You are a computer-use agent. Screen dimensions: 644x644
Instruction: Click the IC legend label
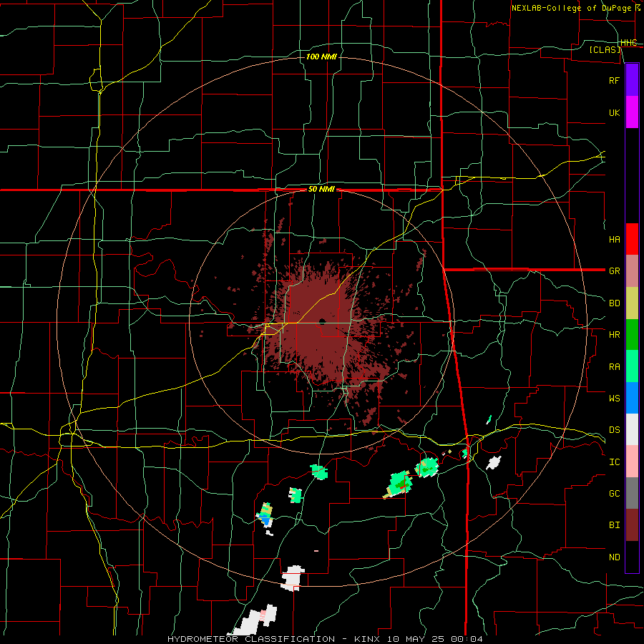coord(614,462)
